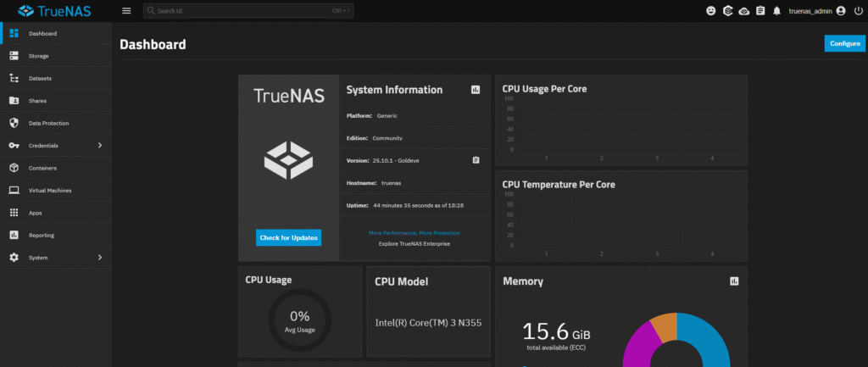Open the iXsystems status icon in the header
868x367 pixels.
(x=728, y=10)
